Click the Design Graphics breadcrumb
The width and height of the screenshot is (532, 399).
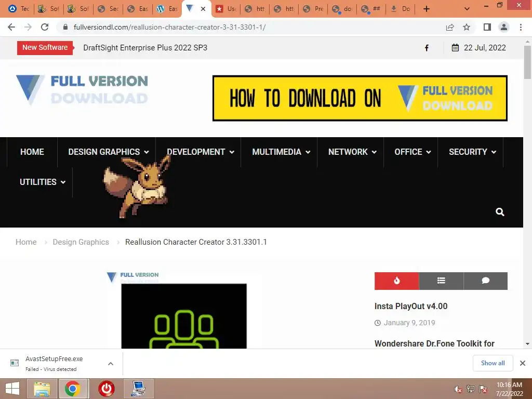(x=81, y=242)
